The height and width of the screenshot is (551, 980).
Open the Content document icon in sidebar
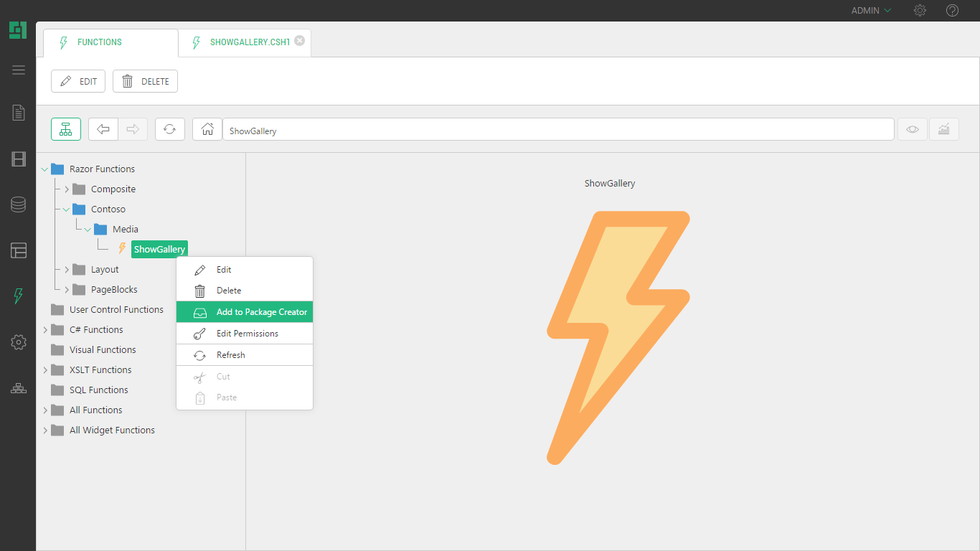click(x=18, y=113)
